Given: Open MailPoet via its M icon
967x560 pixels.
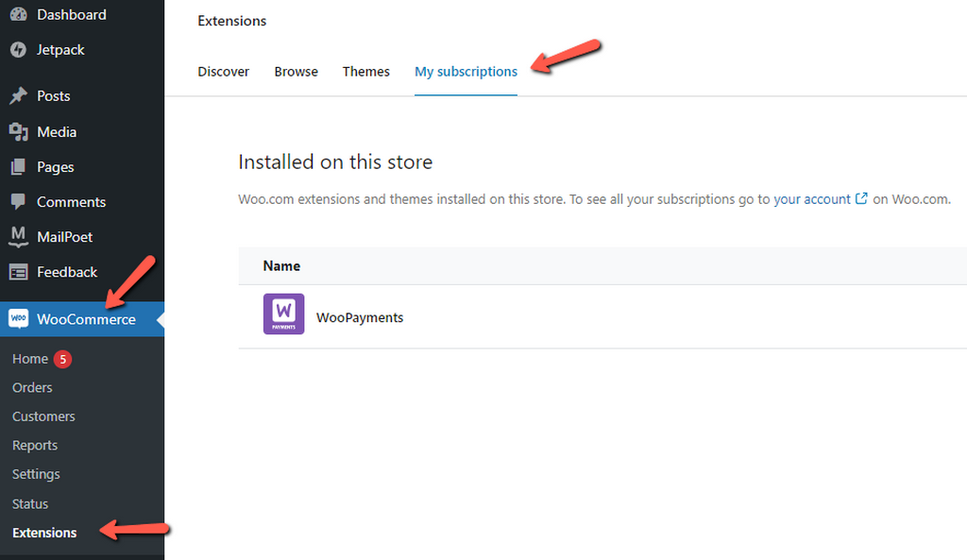Looking at the screenshot, I should pos(21,236).
